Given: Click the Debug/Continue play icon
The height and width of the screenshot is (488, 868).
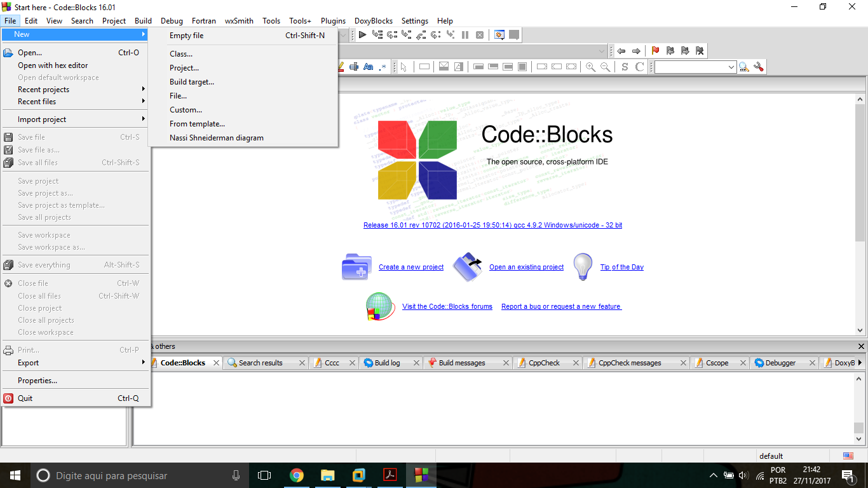Looking at the screenshot, I should point(362,35).
